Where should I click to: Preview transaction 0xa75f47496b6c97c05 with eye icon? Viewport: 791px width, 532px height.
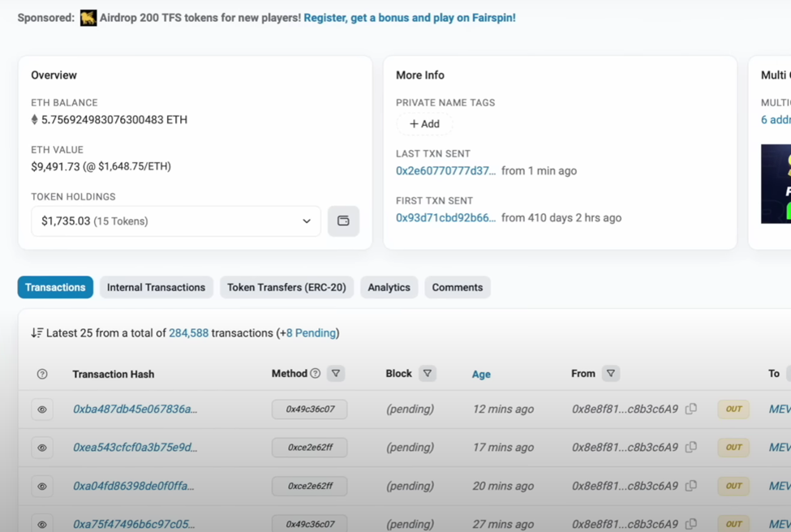pos(42,525)
